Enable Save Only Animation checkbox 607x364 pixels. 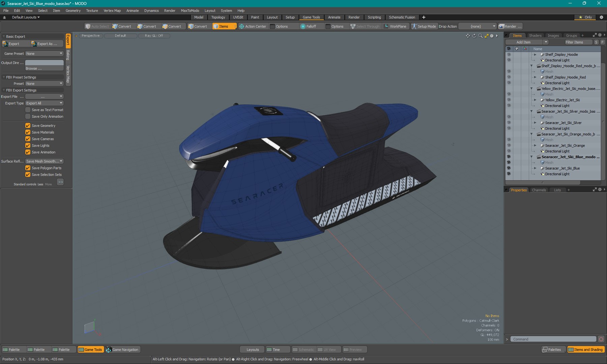pos(28,117)
